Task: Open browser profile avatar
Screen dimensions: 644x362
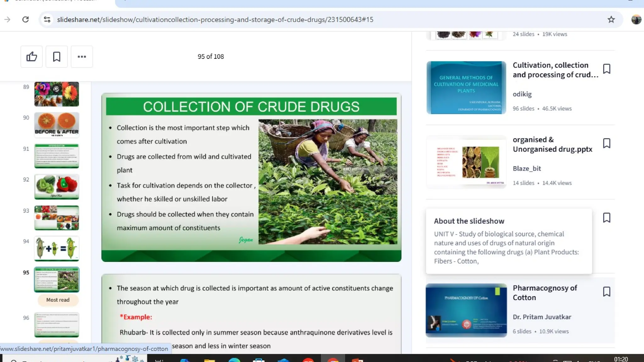Action: [x=636, y=19]
